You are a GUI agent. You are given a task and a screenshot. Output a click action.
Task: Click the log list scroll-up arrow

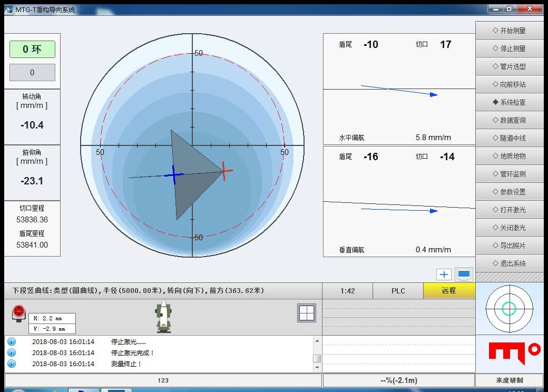click(x=317, y=341)
